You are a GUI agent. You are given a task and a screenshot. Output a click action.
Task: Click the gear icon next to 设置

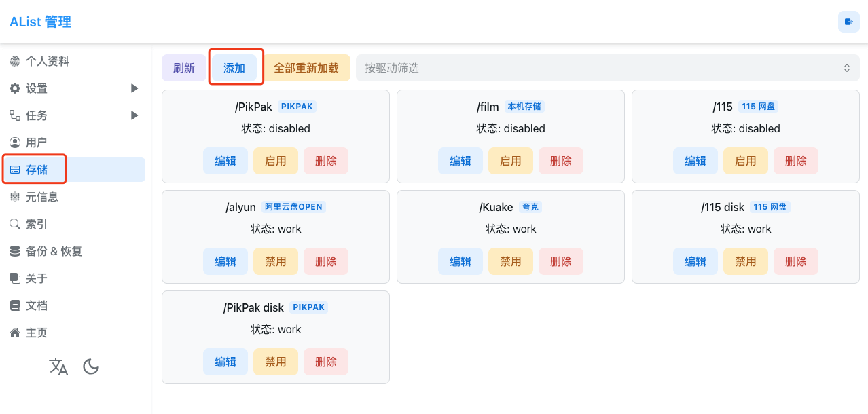(x=15, y=89)
